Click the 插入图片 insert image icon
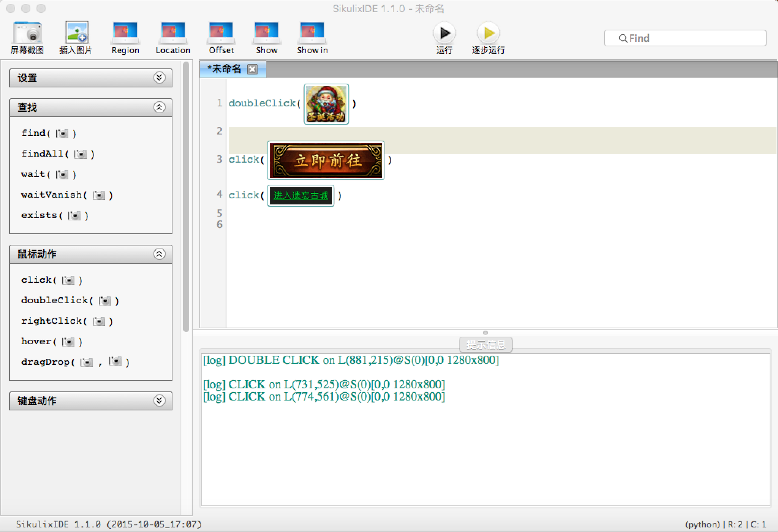Viewport: 778px width, 532px height. [x=76, y=33]
